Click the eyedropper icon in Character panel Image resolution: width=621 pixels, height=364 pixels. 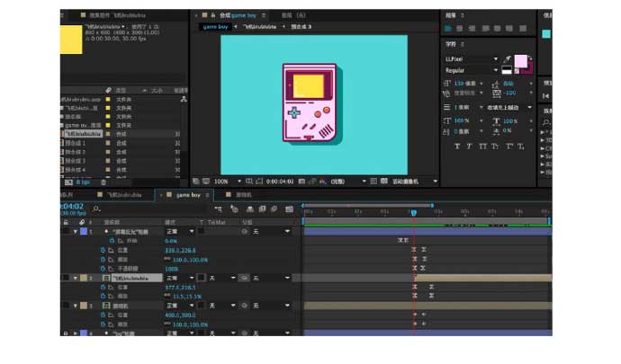pos(507,59)
